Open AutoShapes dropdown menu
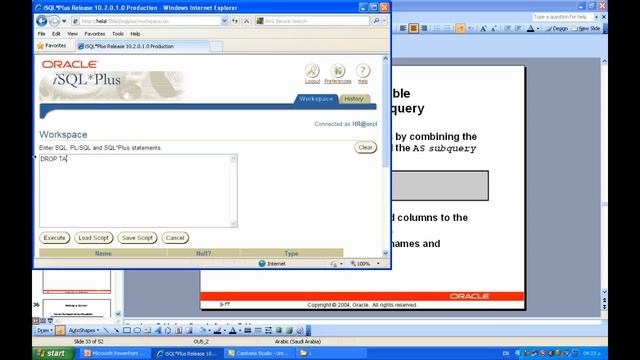The image size is (640, 360). pos(83,330)
